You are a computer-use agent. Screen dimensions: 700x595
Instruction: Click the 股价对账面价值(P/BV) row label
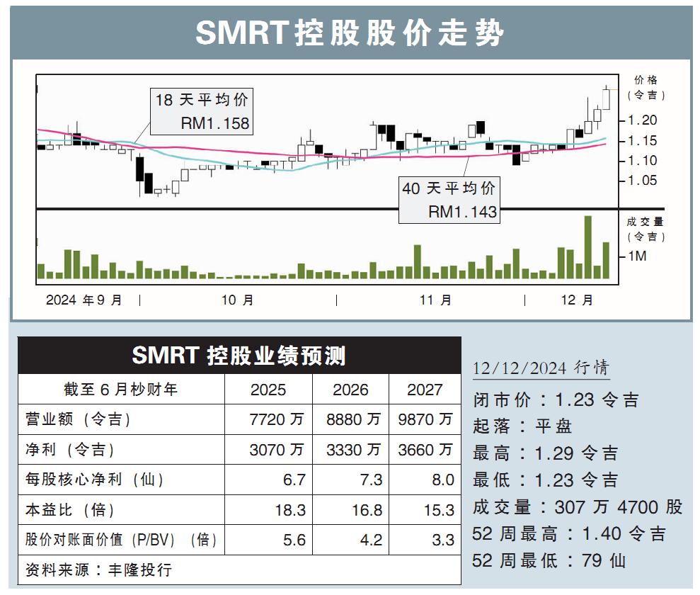coord(121,540)
